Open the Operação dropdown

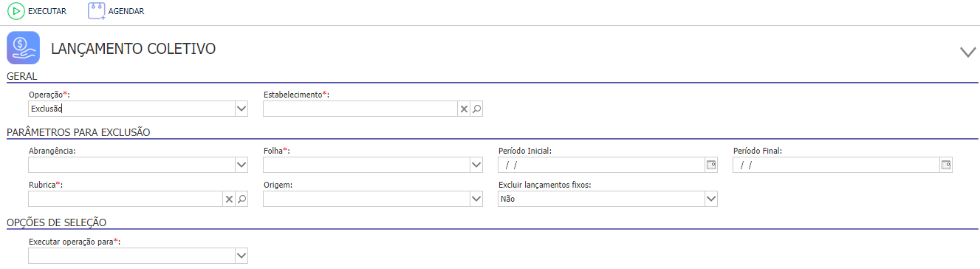[x=241, y=109]
